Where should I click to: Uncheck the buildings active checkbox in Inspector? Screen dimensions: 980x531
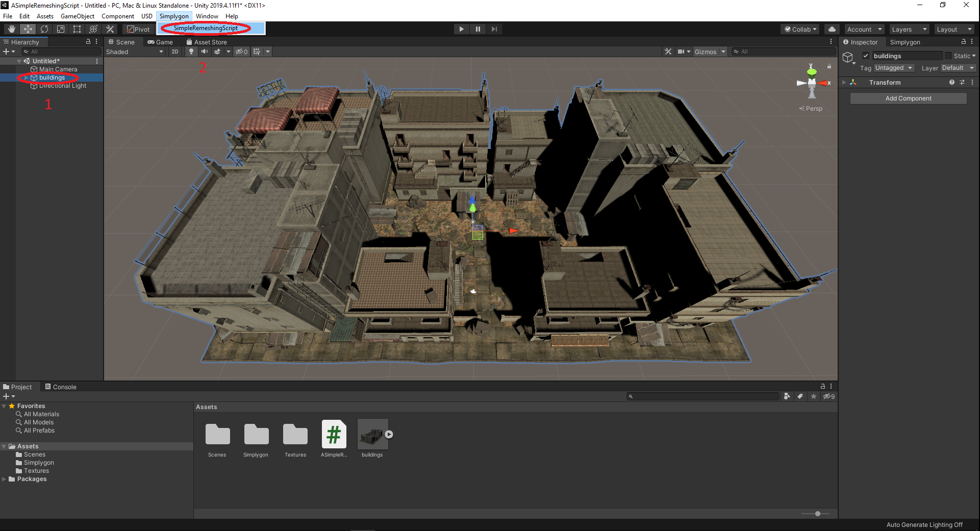click(865, 56)
